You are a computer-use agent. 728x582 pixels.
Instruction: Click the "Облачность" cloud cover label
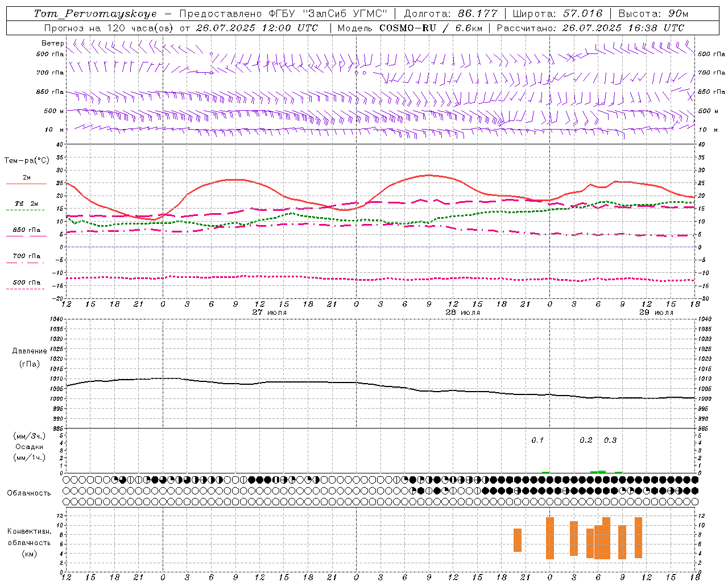29,493
